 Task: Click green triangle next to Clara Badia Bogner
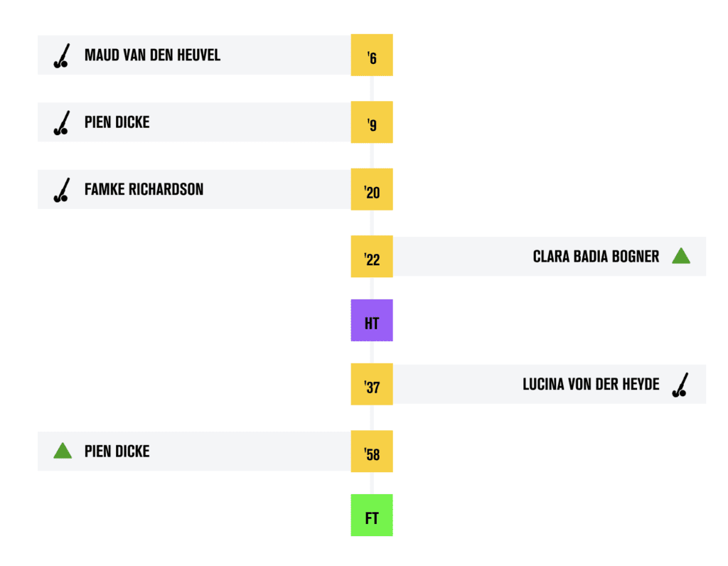tap(681, 256)
